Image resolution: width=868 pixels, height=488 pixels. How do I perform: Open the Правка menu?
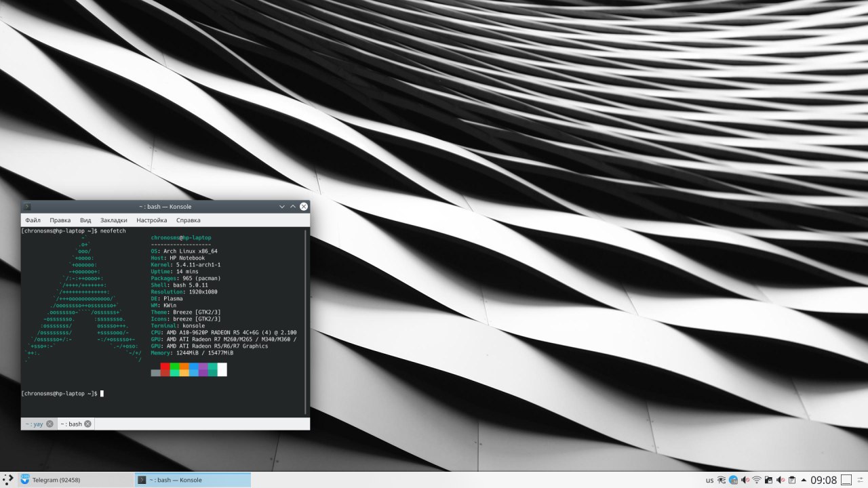click(60, 220)
